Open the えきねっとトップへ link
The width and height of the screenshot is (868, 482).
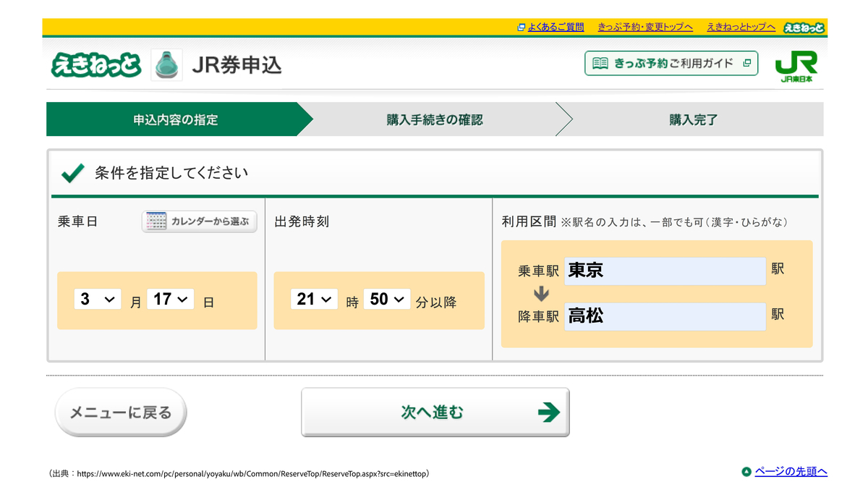click(x=741, y=28)
